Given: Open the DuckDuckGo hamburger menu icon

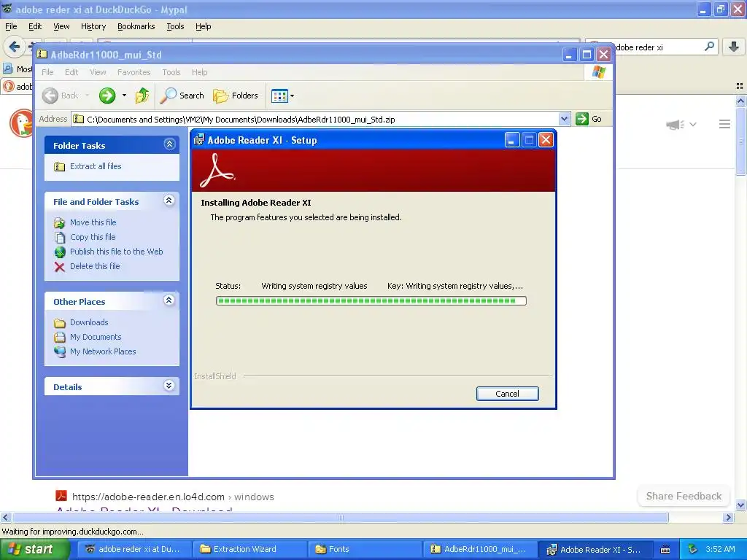Looking at the screenshot, I should pyautogui.click(x=724, y=124).
